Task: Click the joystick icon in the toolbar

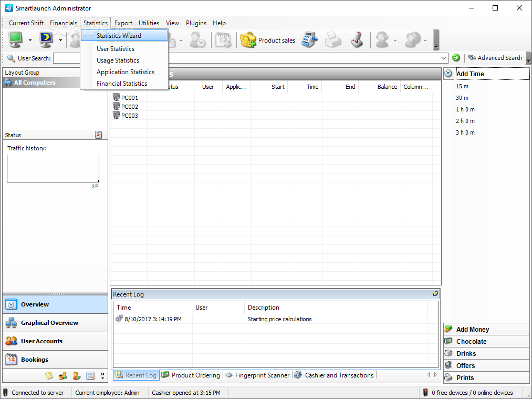Action: click(x=357, y=40)
